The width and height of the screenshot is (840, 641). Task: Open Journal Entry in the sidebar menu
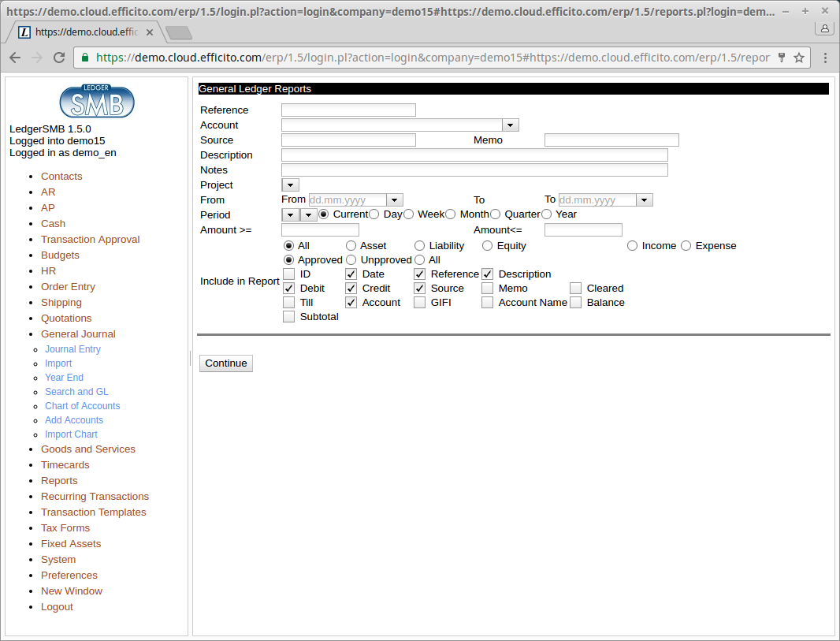click(72, 349)
